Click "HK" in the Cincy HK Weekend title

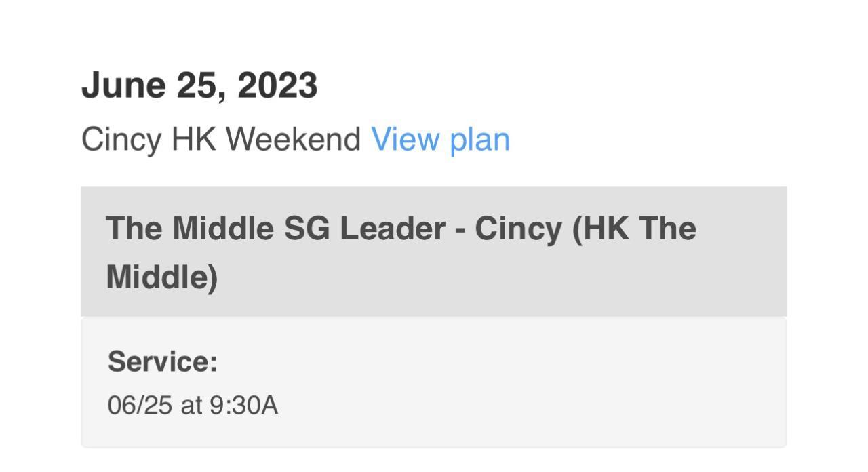(x=193, y=140)
